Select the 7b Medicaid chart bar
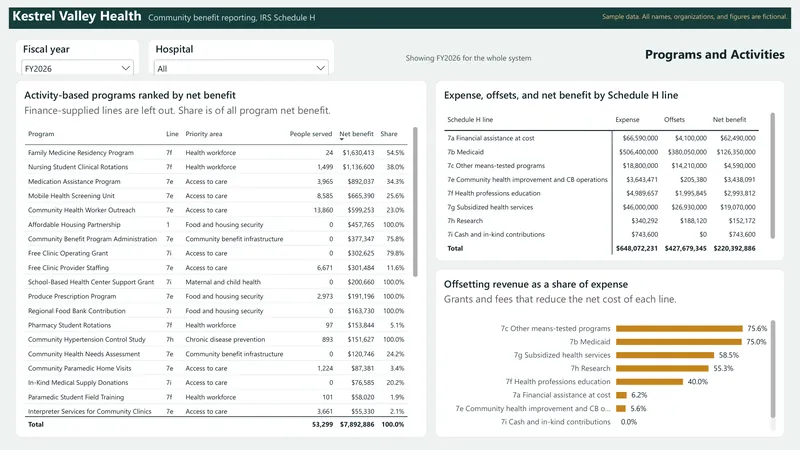Screen dimensions: 800x450 pyautogui.click(x=679, y=342)
